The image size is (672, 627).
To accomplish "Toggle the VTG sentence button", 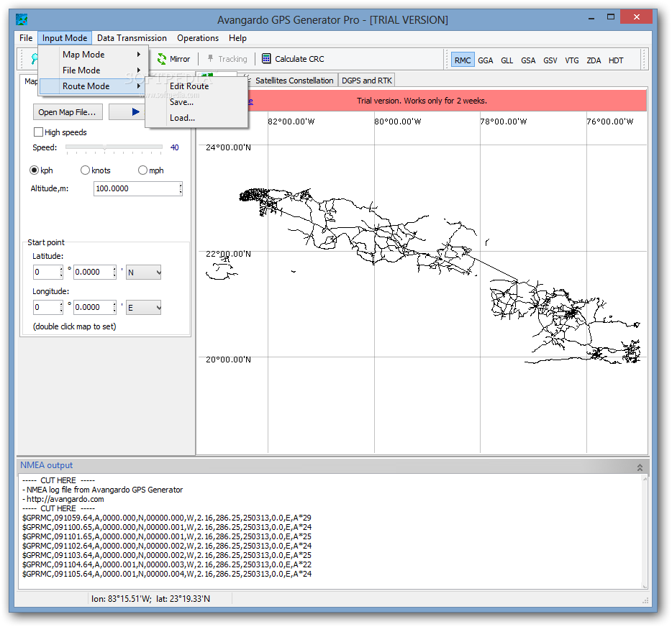I will [572, 60].
